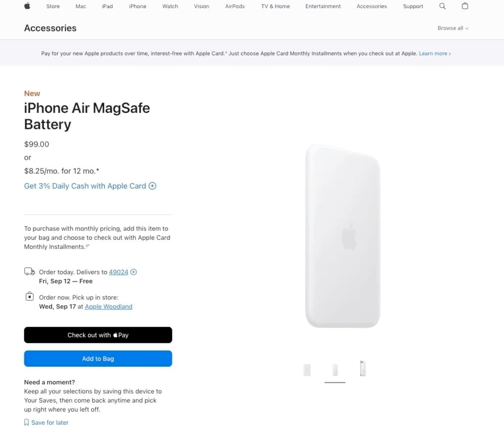Open the Learn more link about Apple Card
Screen dimensions: 504x437
(x=433, y=53)
